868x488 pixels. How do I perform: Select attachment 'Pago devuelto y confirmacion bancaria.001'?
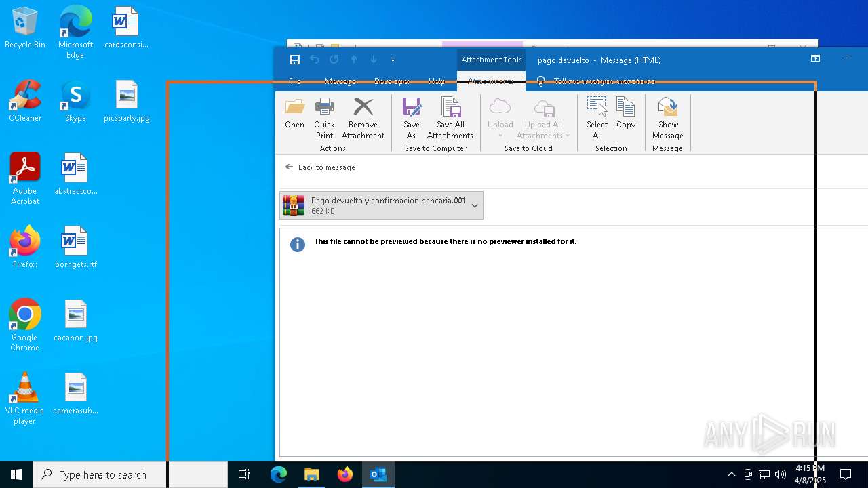[x=381, y=205]
